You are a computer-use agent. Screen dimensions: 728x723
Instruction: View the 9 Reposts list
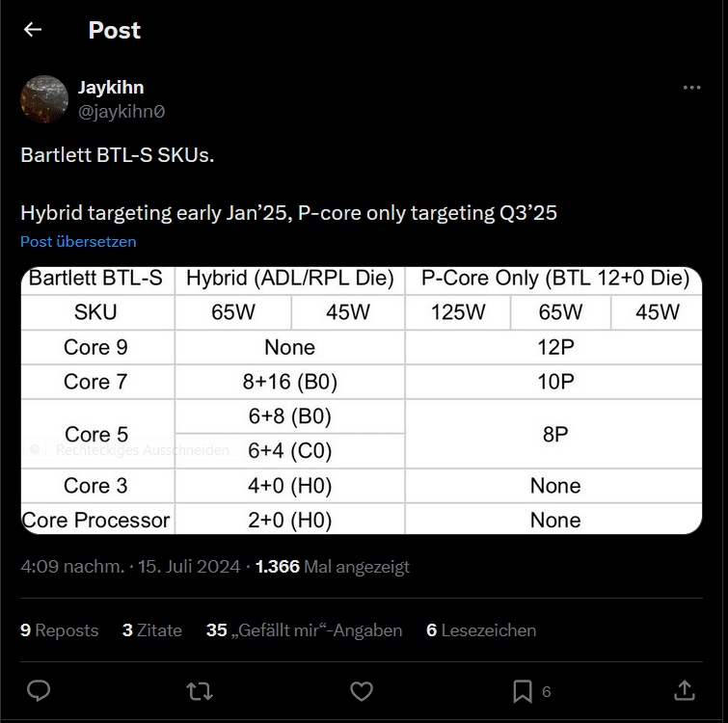tap(60, 630)
